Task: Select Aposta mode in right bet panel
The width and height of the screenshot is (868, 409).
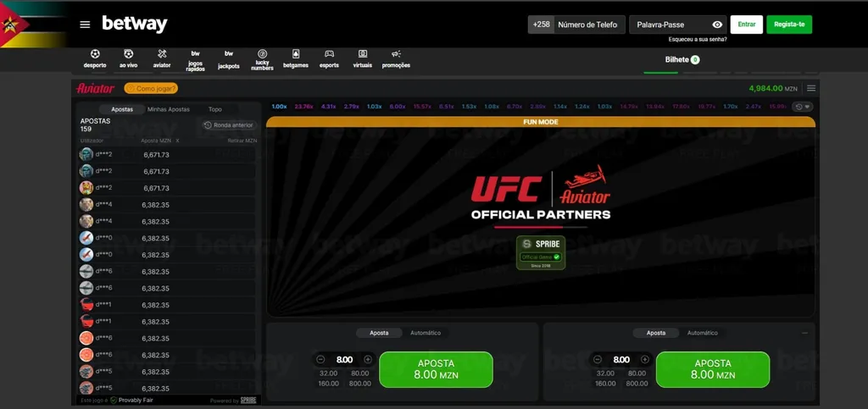Action: tap(656, 333)
